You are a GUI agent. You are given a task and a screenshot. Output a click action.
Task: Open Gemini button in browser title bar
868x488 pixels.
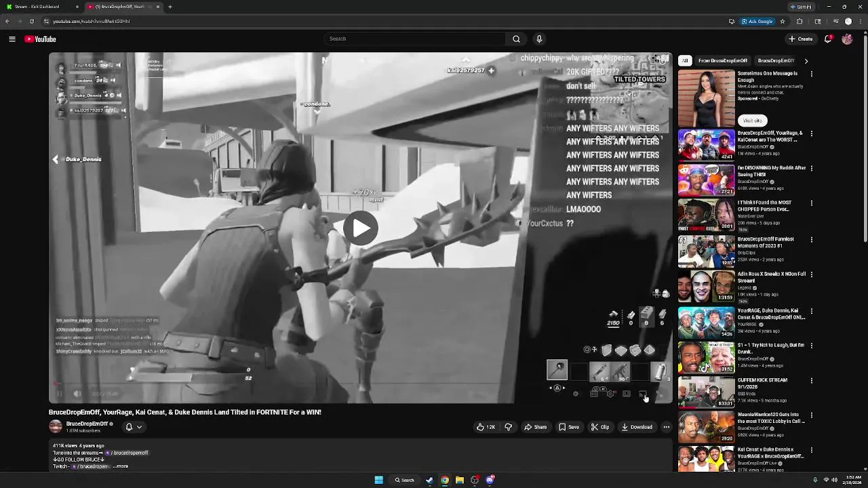801,7
